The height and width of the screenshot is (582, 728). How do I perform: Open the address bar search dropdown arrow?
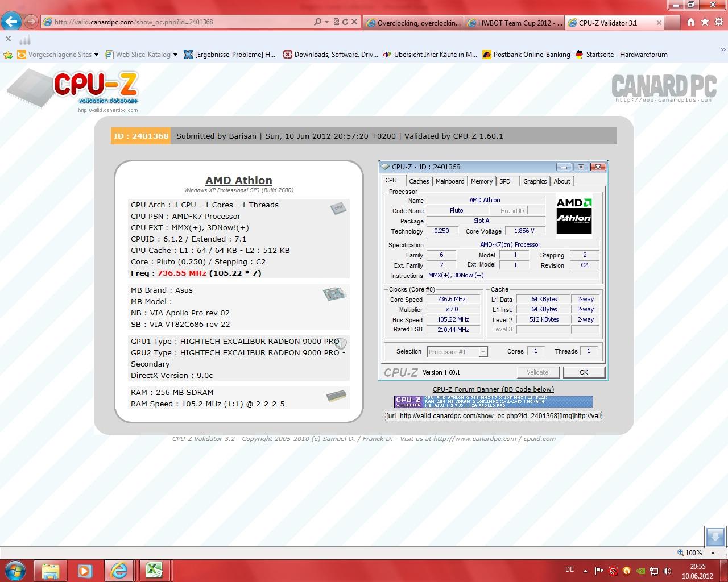tap(326, 22)
